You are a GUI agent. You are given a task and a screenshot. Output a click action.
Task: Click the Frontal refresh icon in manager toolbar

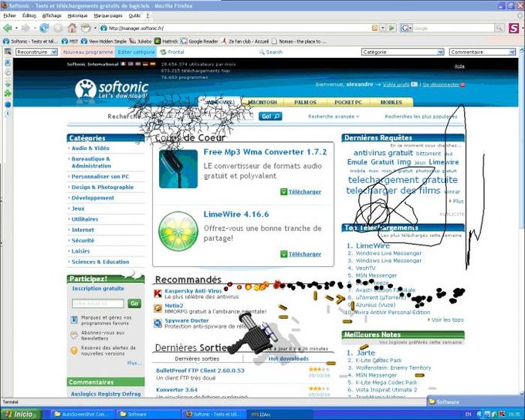(x=163, y=52)
